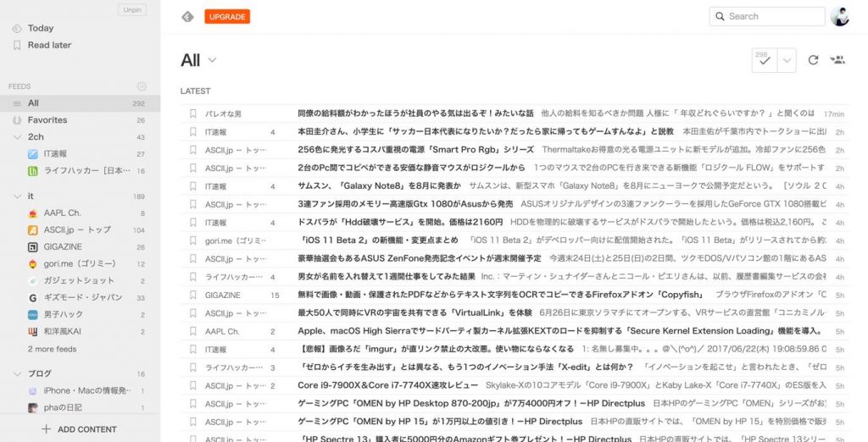Image resolution: width=868 pixels, height=442 pixels.
Task: Bookmark the Secure Kernel Extension Loading article
Action: [x=192, y=331]
